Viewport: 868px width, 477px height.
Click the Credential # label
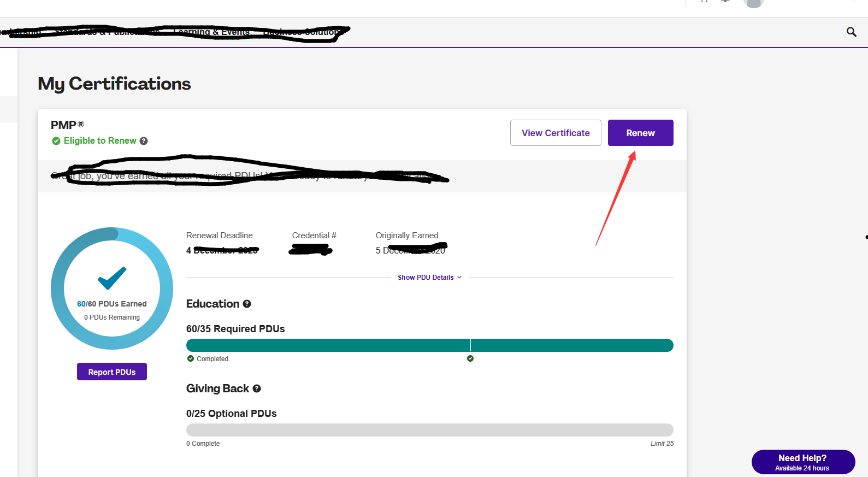[x=314, y=235]
